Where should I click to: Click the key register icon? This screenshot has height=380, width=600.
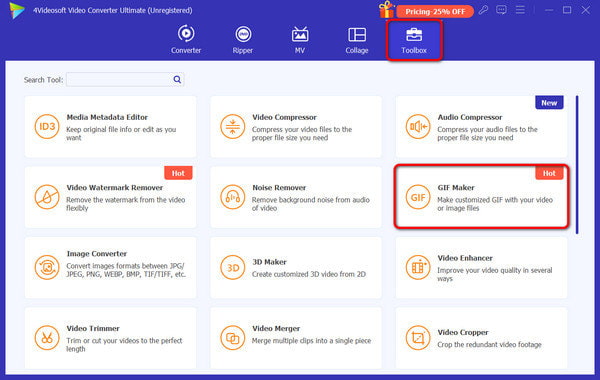[x=483, y=10]
